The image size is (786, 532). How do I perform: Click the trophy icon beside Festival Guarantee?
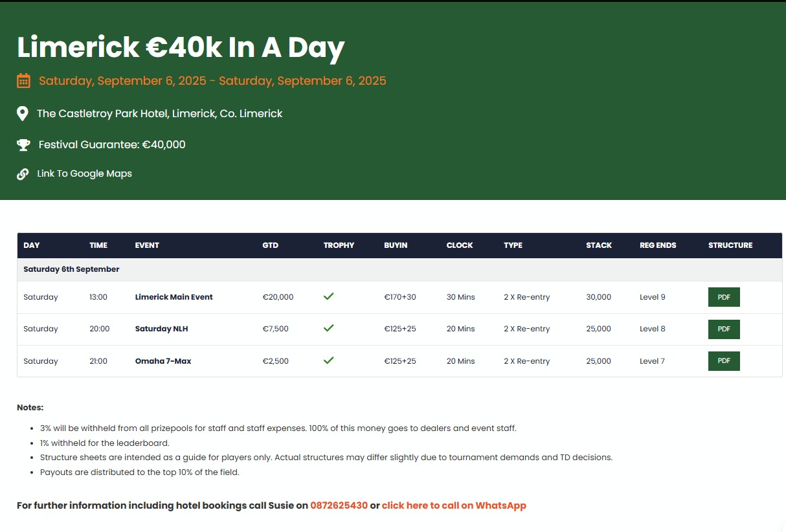[23, 145]
